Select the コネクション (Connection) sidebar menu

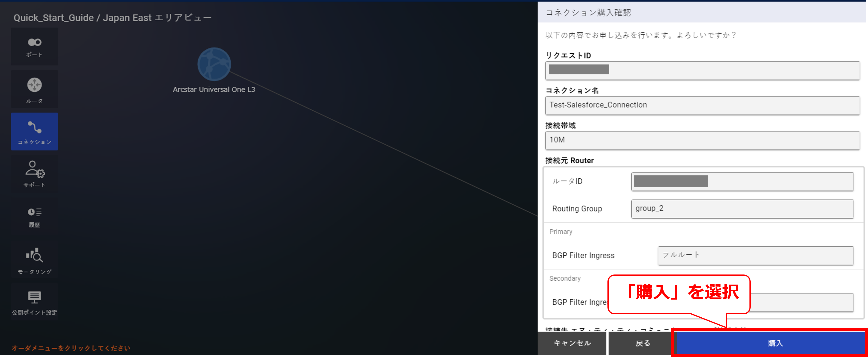pos(34,132)
